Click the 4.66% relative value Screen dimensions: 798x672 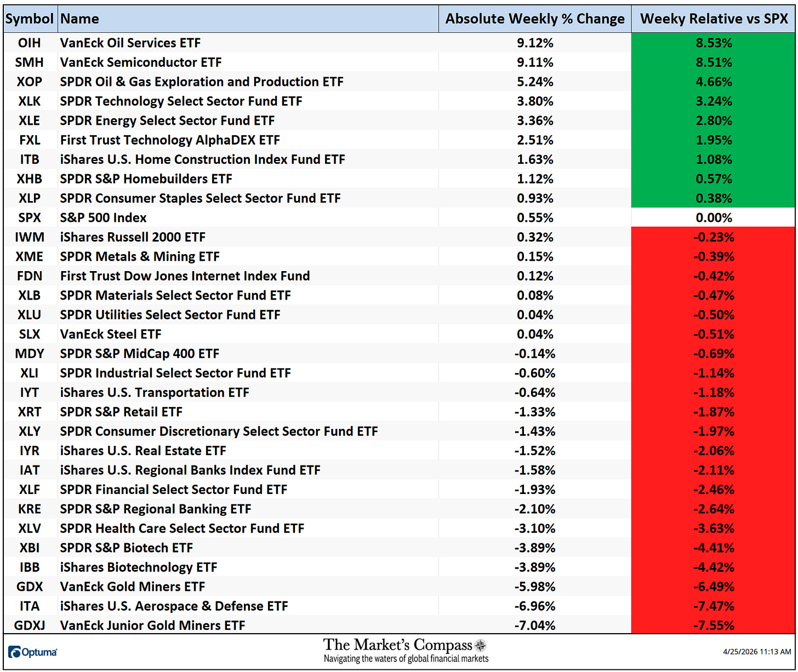coord(714,82)
